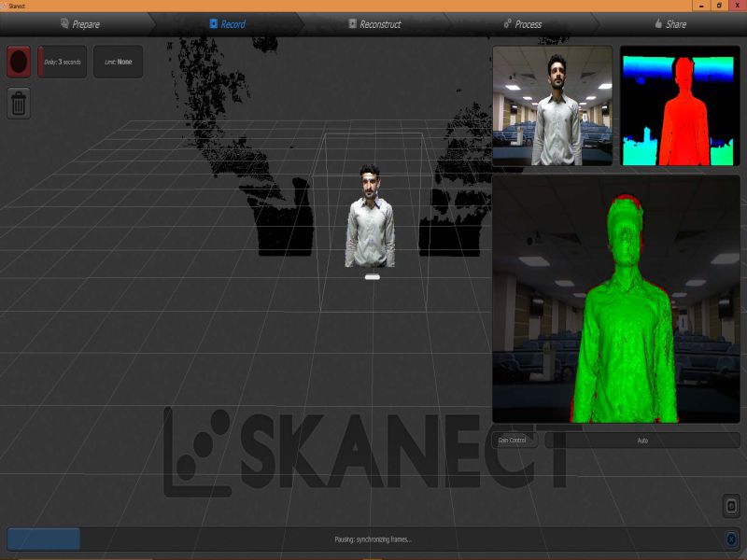Click the green reconstruction feedback view
Screen dimensions: 747x560
[x=616, y=299]
